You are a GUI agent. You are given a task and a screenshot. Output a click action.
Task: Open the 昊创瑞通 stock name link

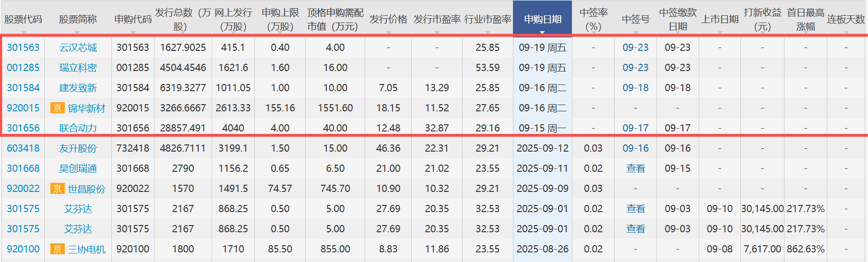(78, 168)
